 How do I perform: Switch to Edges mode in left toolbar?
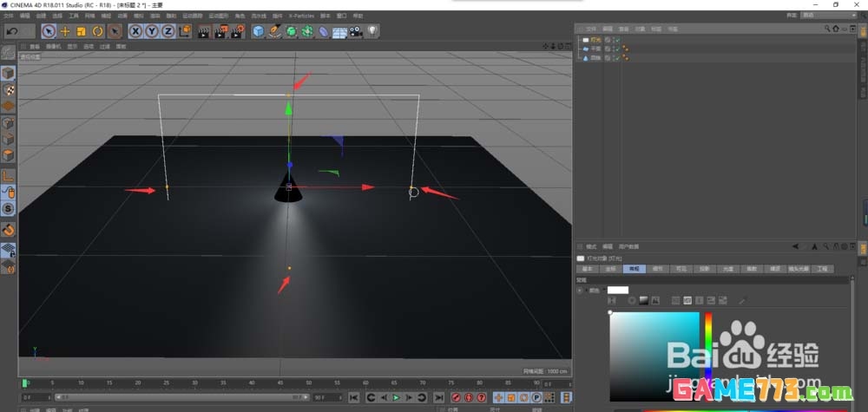[8, 140]
